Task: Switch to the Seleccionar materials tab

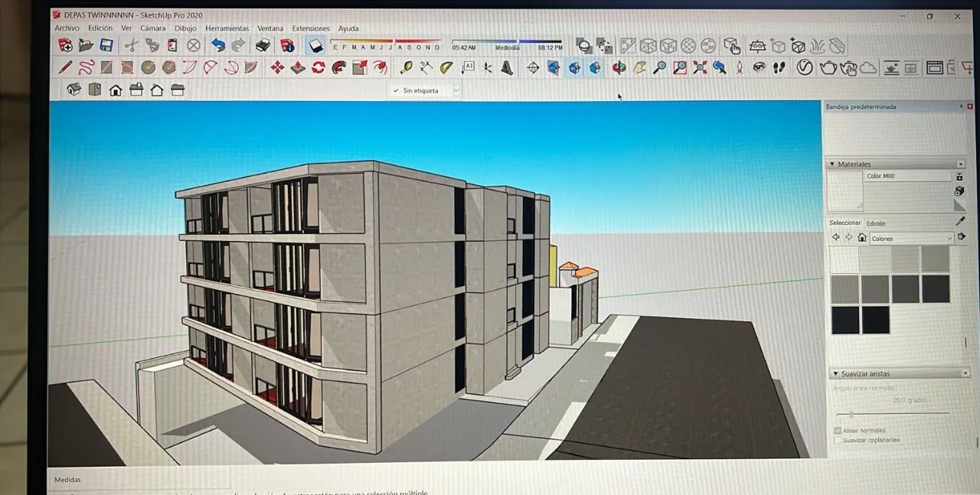Action: pyautogui.click(x=845, y=223)
